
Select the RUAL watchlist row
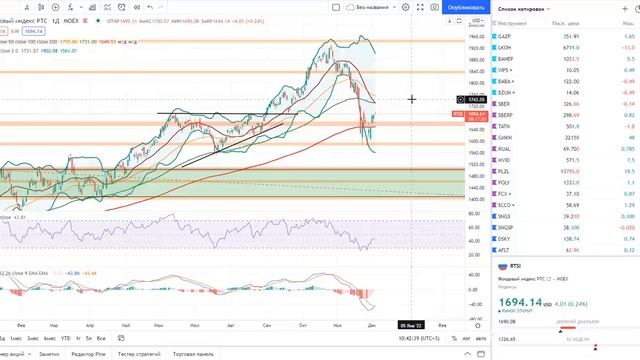[x=566, y=149]
